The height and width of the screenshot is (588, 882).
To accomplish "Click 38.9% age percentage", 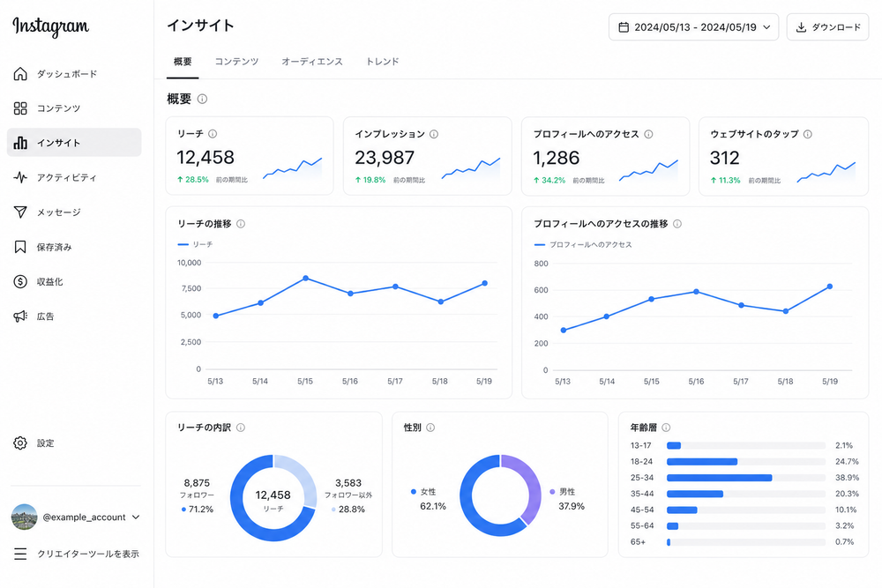I will (x=847, y=478).
